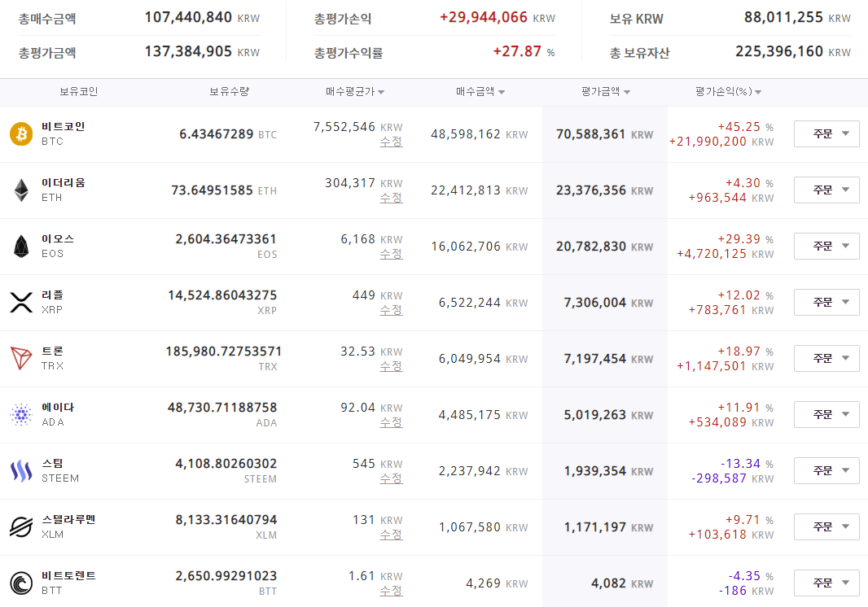Expand the 주문 menu for STEEM
This screenshot has width=868, height=607.
[826, 470]
